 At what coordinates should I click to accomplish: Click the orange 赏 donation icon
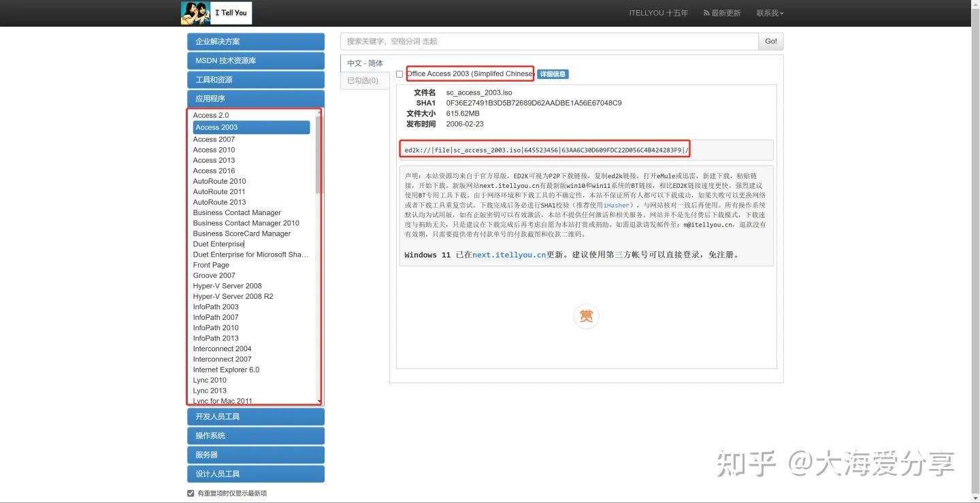pos(586,316)
